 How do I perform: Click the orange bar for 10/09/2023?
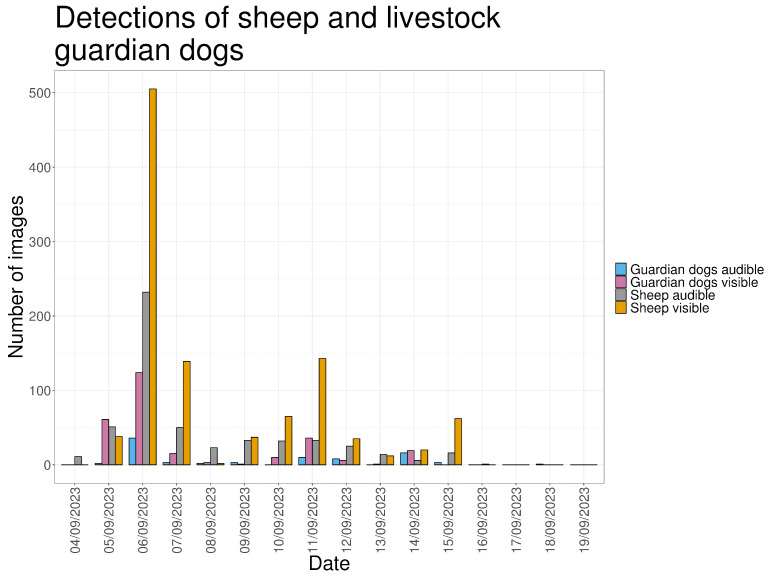(288, 440)
